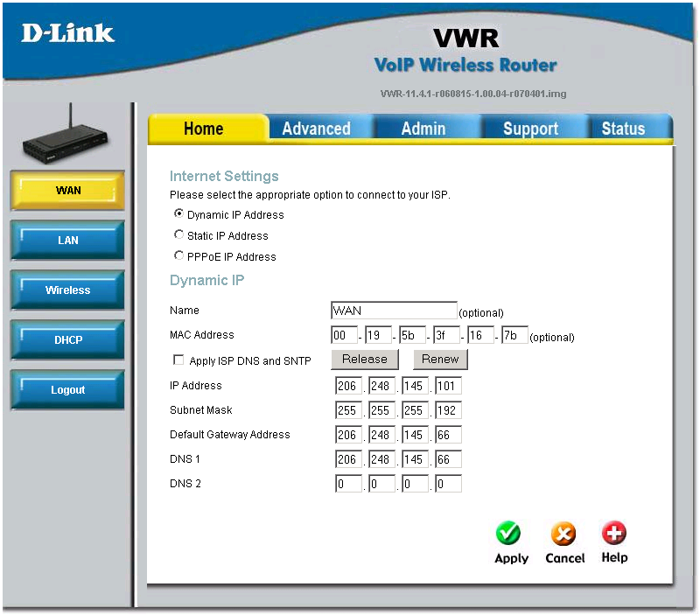The image size is (700, 615).
Task: Open the Home tab
Action: (207, 129)
